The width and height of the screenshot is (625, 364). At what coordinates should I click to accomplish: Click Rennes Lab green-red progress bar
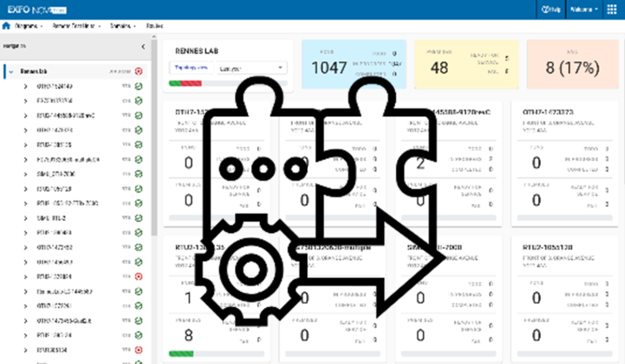[x=227, y=83]
